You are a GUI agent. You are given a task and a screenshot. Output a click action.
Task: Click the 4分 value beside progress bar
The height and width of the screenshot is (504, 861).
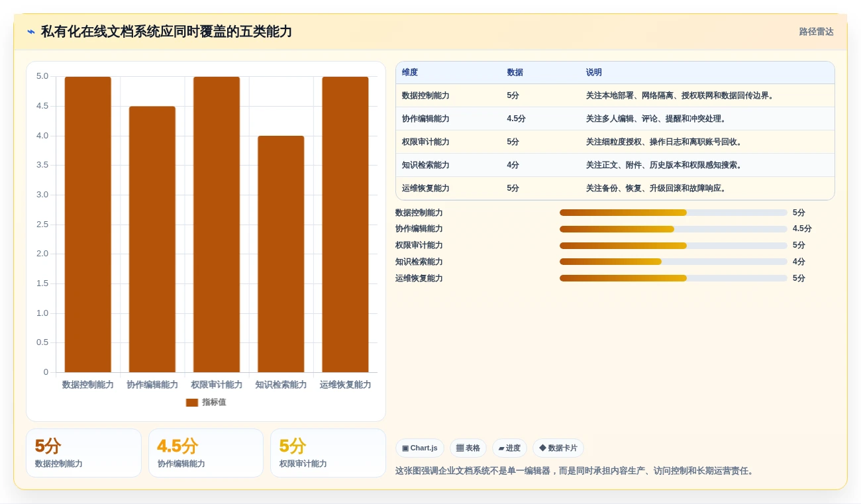pyautogui.click(x=799, y=262)
